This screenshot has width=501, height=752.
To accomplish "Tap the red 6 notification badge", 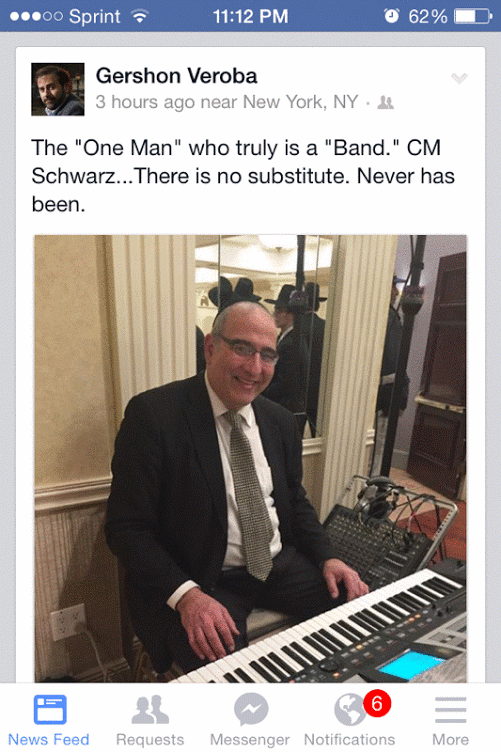I will coord(377,704).
